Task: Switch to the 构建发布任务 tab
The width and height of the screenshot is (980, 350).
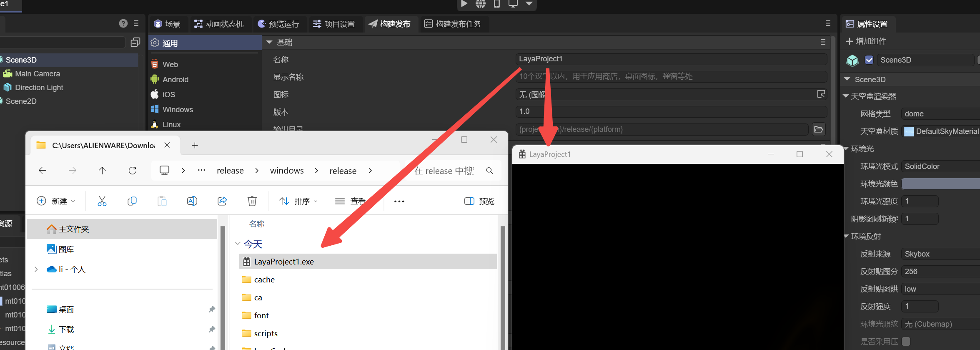Action: click(x=453, y=24)
